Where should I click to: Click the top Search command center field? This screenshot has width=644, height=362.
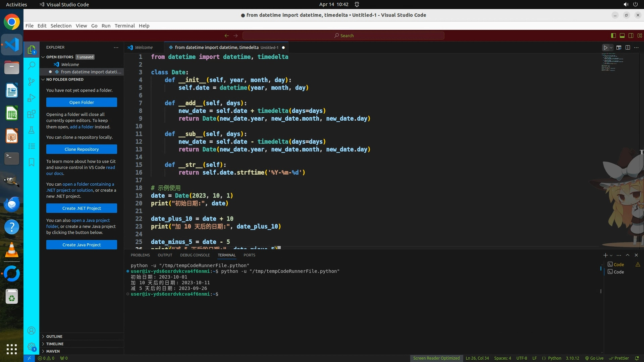[343, 36]
